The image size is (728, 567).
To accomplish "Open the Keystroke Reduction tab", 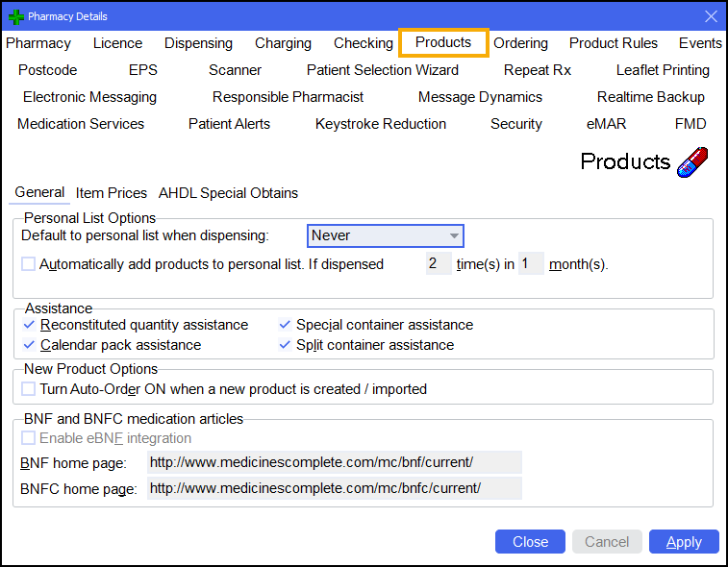I will [x=381, y=124].
